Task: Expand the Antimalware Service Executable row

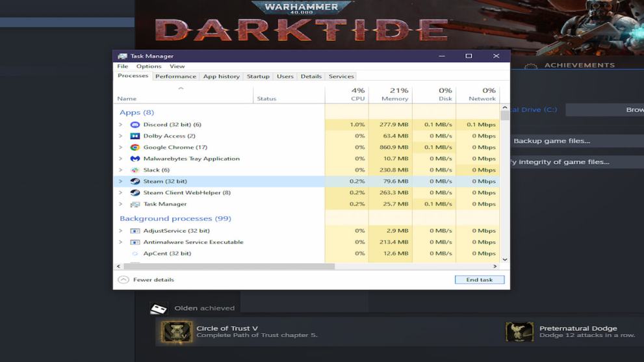Action: coord(120,242)
